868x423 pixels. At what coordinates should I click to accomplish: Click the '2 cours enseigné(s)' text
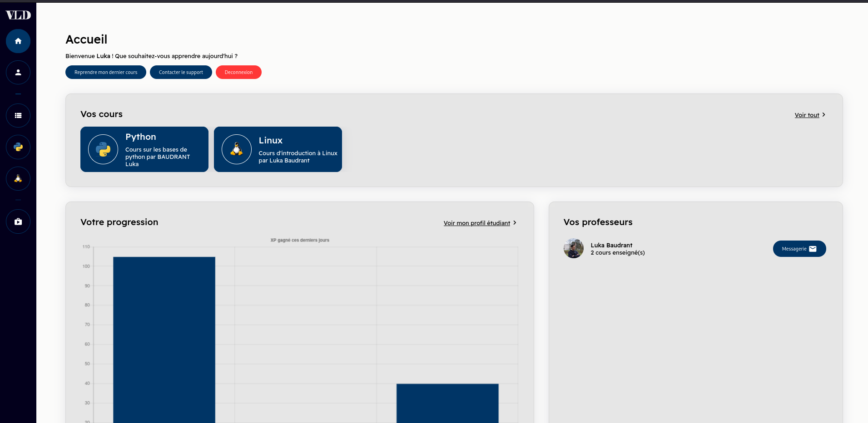click(618, 253)
